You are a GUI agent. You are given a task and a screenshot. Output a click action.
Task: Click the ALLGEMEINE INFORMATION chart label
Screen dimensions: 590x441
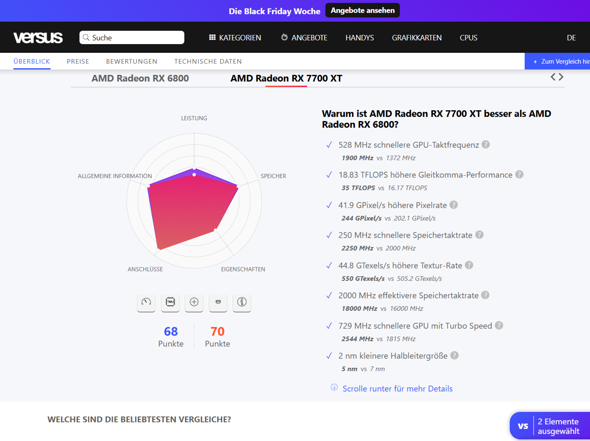(x=115, y=176)
